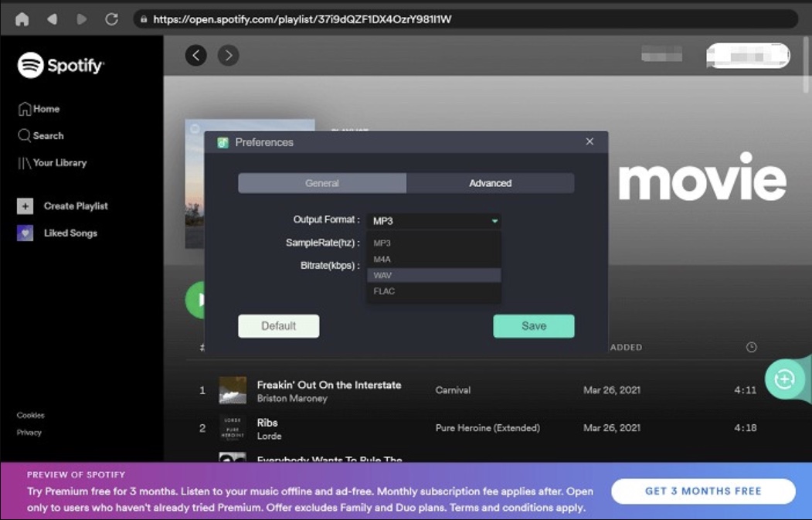The image size is (812, 520).
Task: Click Get 3 Months Free button
Action: pos(703,491)
